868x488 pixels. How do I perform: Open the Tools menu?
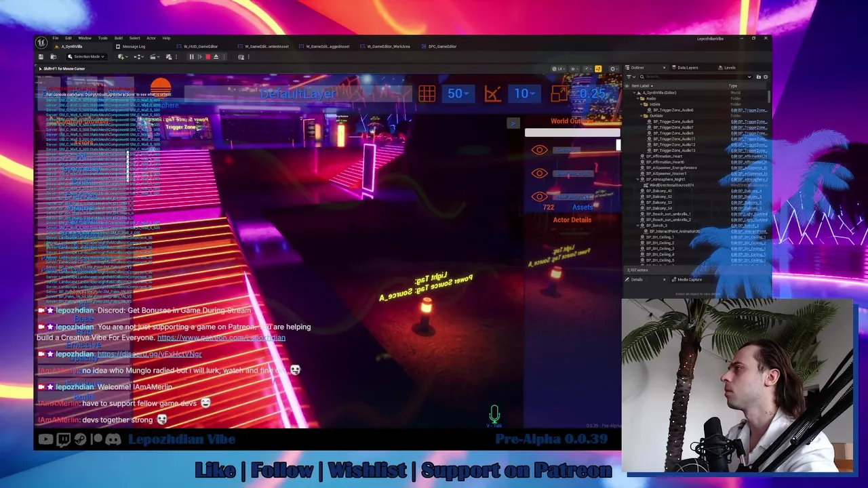coord(103,38)
